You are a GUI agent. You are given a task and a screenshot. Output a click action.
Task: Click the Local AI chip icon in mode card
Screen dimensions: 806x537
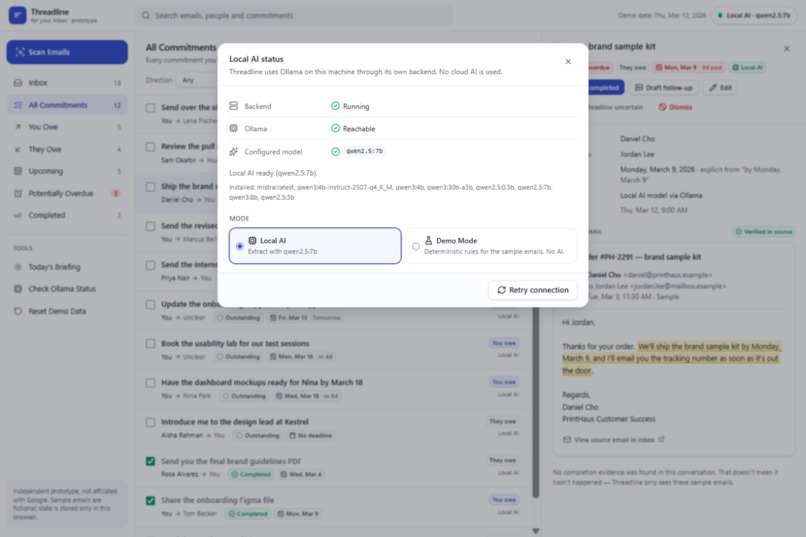(252, 240)
